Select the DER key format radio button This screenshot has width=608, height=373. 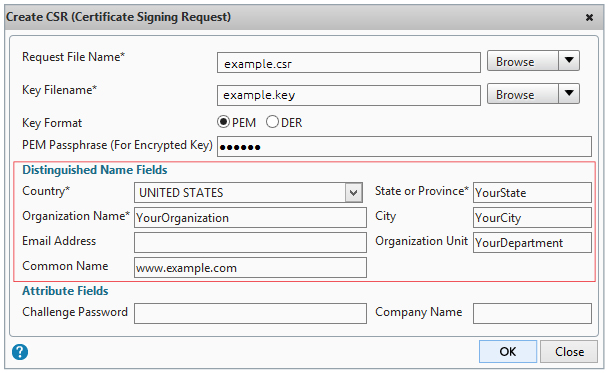click(x=272, y=122)
